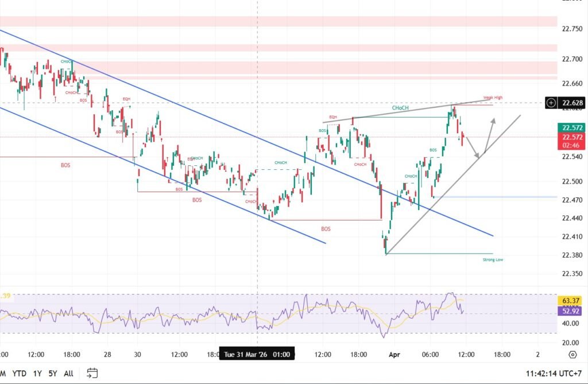
Task: Click the Strong Low label on chart
Action: pos(493,260)
